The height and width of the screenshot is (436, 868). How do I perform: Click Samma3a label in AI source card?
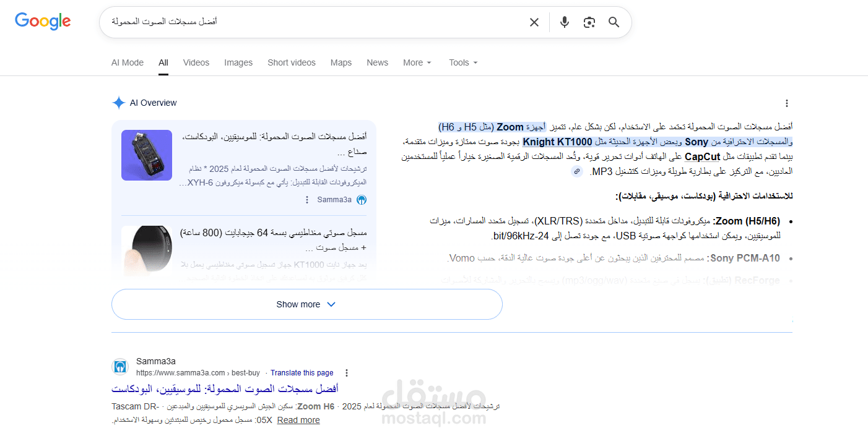(x=334, y=200)
